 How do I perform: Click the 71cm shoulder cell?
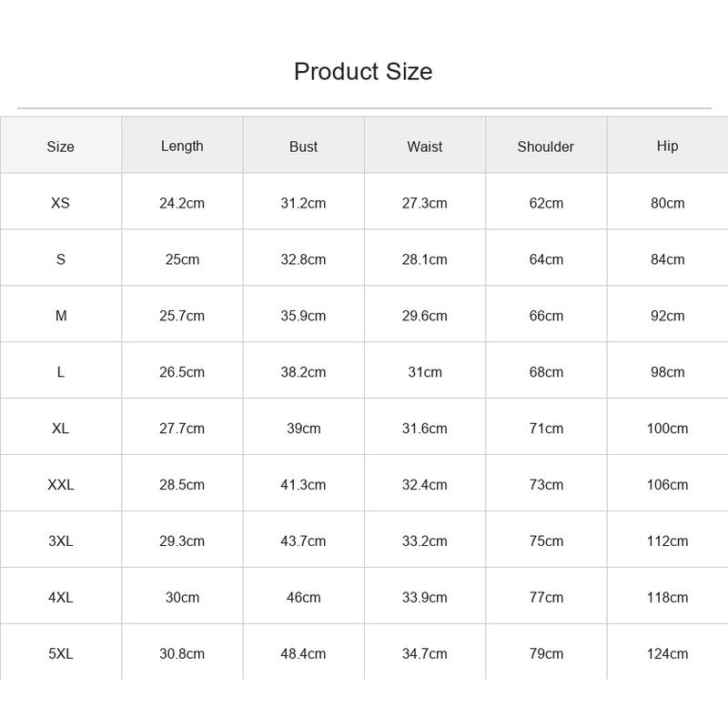click(x=546, y=428)
